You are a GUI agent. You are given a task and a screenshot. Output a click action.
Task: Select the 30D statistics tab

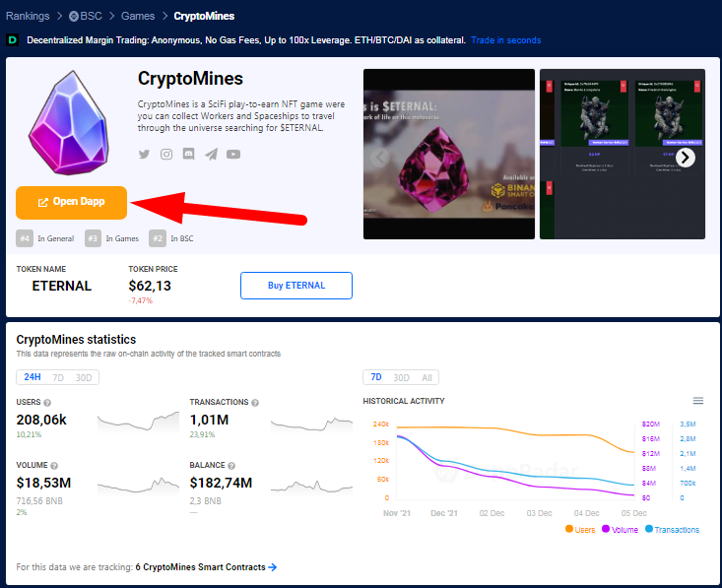tap(84, 377)
